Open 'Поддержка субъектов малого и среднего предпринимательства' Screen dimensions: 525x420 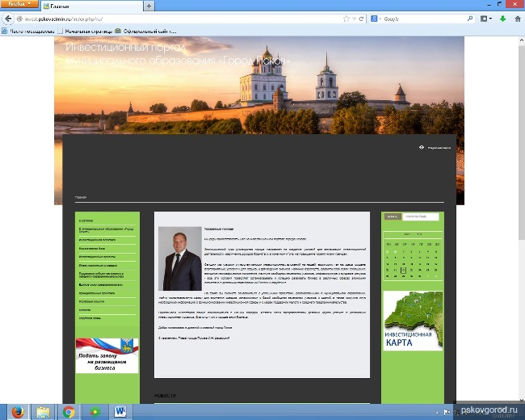click(x=102, y=275)
